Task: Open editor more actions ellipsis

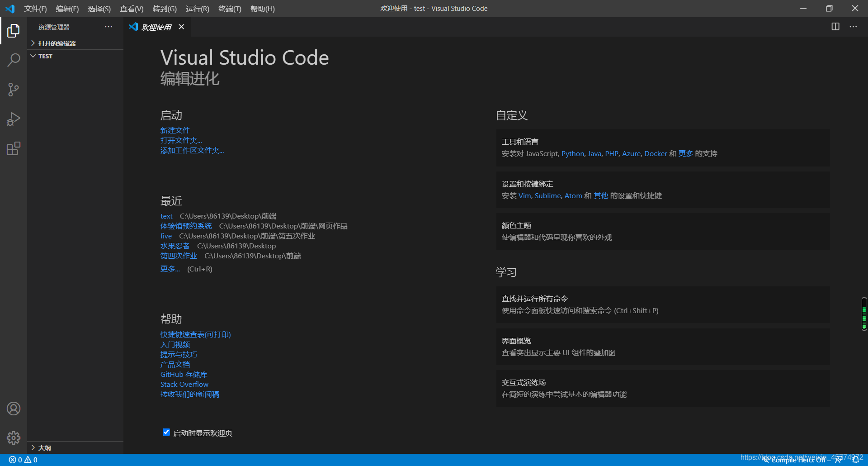Action: 853,27
